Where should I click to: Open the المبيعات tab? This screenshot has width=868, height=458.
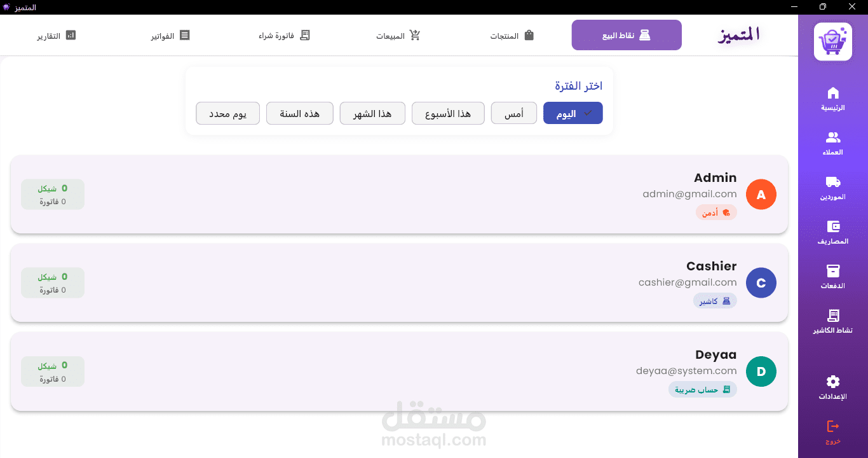398,36
